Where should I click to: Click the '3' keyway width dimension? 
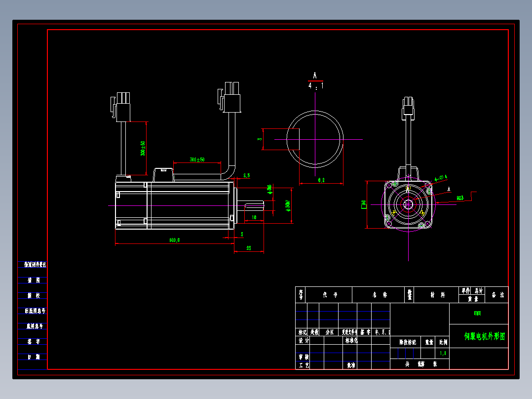pos(260,139)
